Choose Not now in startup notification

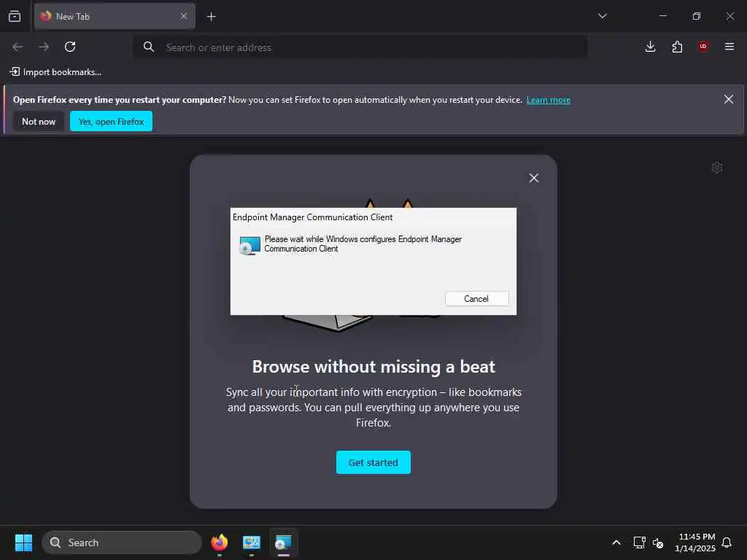[39, 122]
